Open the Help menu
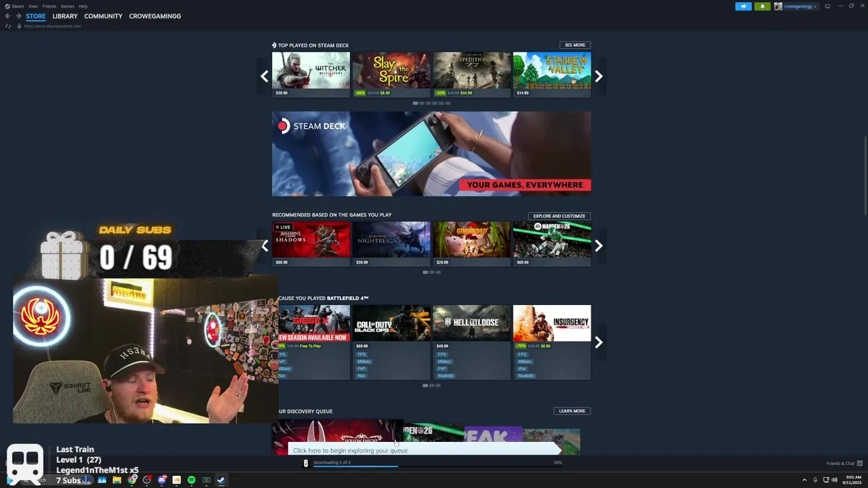The width and height of the screenshot is (868, 488). [x=83, y=6]
